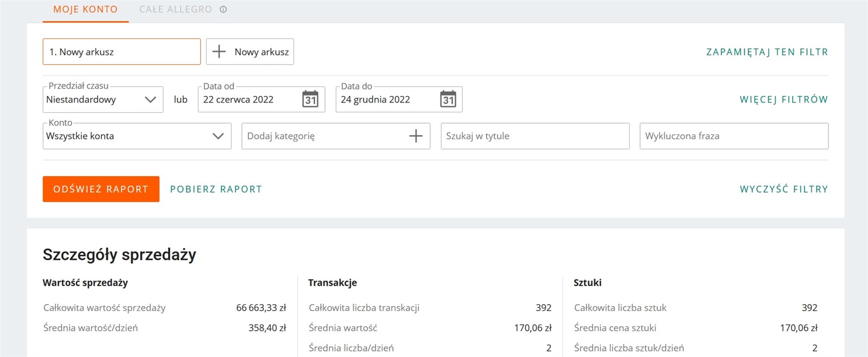
Task: Click Zapamiętaj ten filtr
Action: (x=767, y=52)
